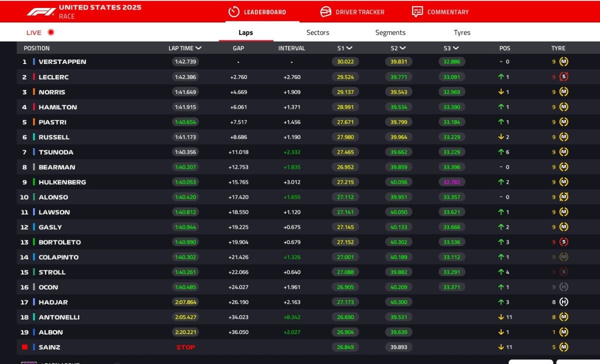Screen dimensions: 600x364
Task: Switch to the Segments tab
Action: pyautogui.click(x=390, y=32)
